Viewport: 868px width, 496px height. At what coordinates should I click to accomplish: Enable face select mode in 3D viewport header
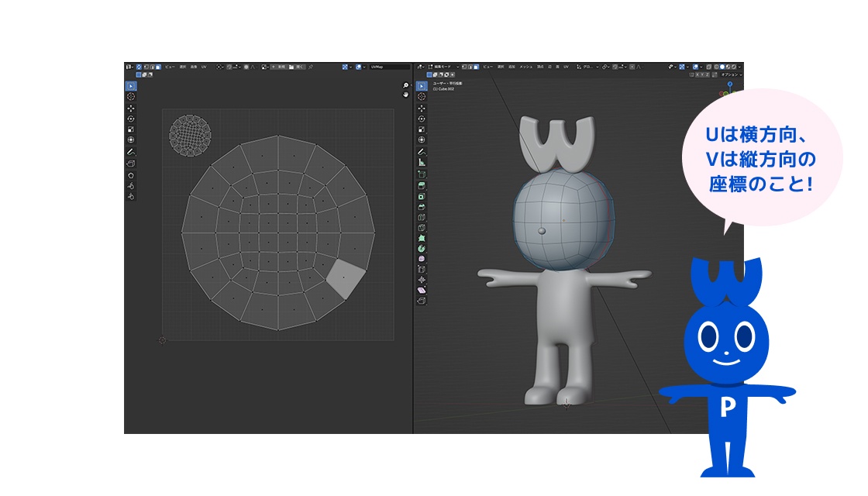(x=476, y=67)
